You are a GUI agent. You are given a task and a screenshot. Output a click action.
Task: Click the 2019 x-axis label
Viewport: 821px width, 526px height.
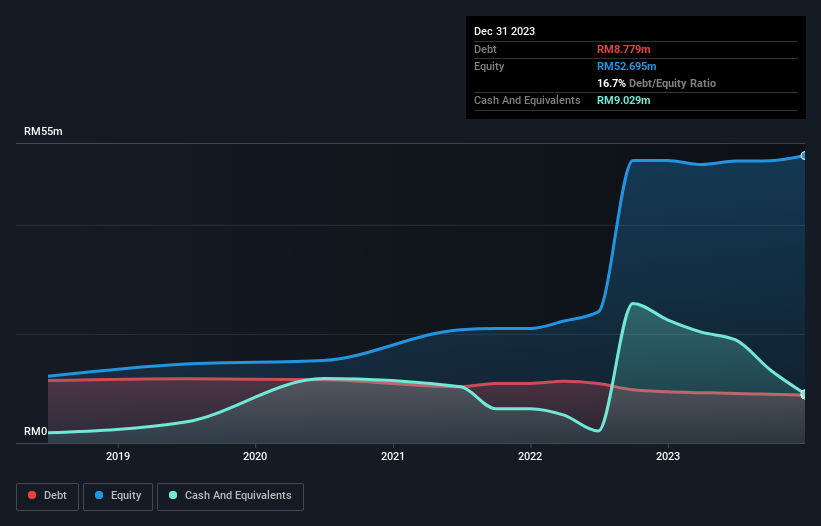point(118,456)
